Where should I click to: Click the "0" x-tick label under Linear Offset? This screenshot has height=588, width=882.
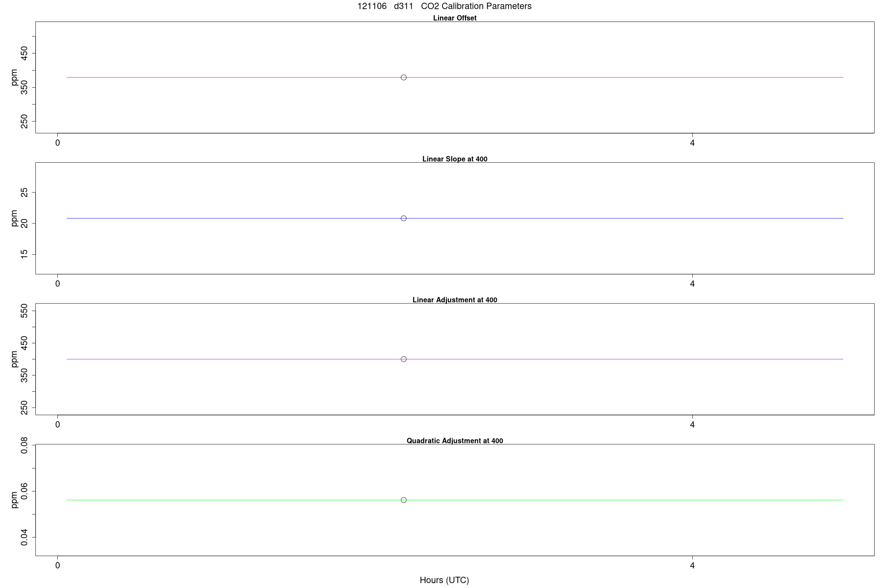pos(58,143)
